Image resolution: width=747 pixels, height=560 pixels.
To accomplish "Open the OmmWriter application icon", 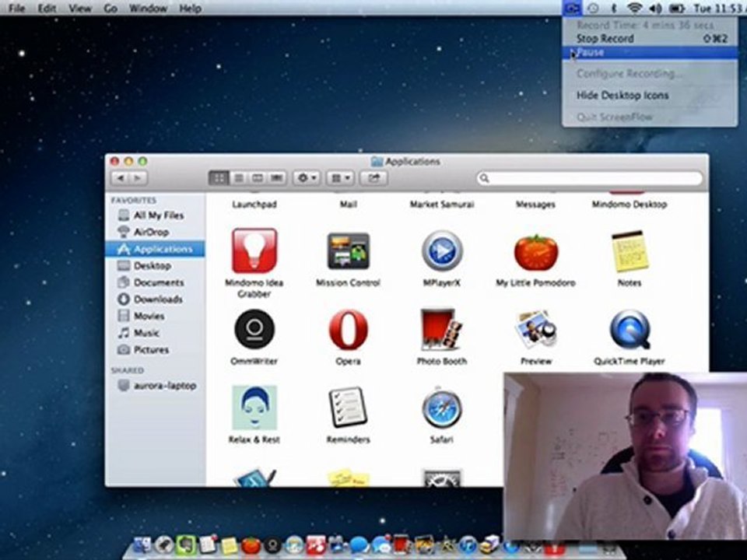I will (x=254, y=330).
